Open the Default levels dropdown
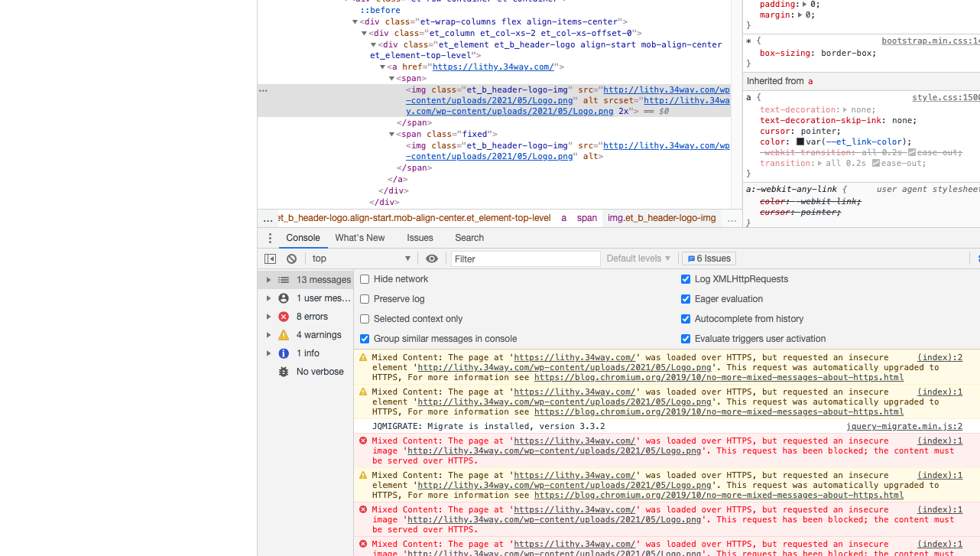The width and height of the screenshot is (980, 556). [638, 258]
